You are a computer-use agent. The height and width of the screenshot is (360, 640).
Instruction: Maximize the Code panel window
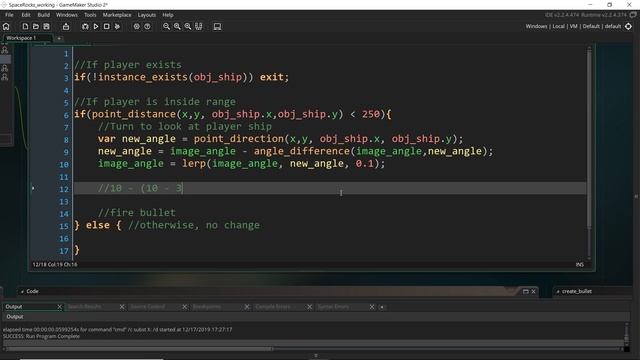click(526, 291)
